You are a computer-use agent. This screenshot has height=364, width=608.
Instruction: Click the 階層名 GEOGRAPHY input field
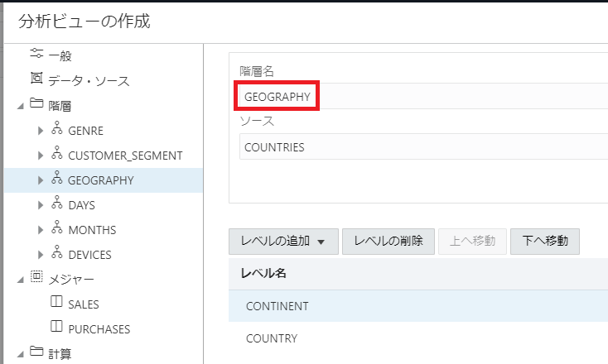click(x=414, y=97)
